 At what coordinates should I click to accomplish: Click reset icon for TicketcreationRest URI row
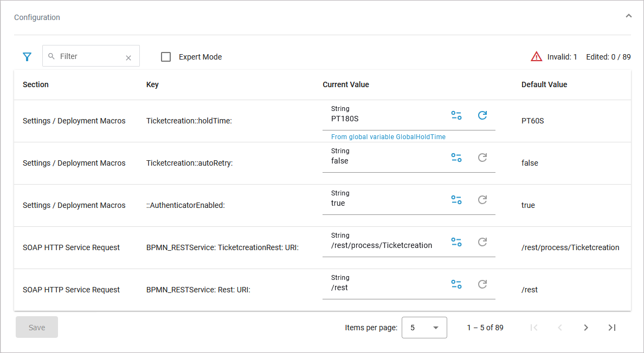coord(482,242)
